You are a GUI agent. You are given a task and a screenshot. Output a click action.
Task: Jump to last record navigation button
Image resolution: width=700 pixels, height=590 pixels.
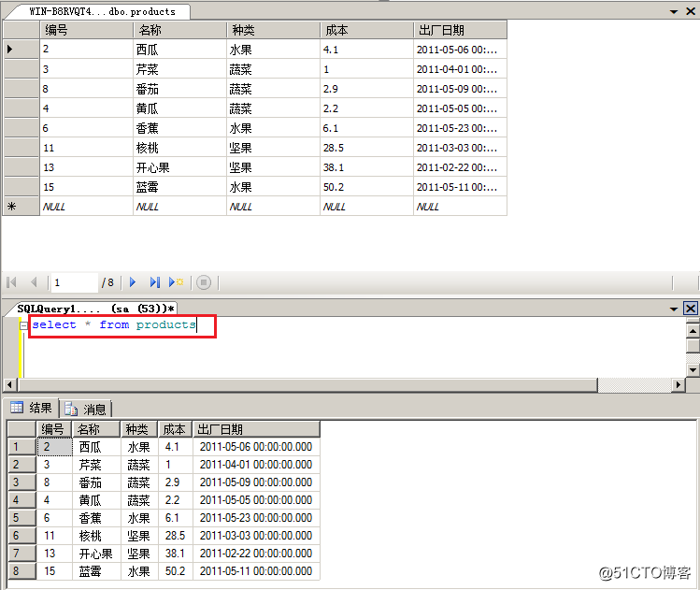click(x=154, y=282)
